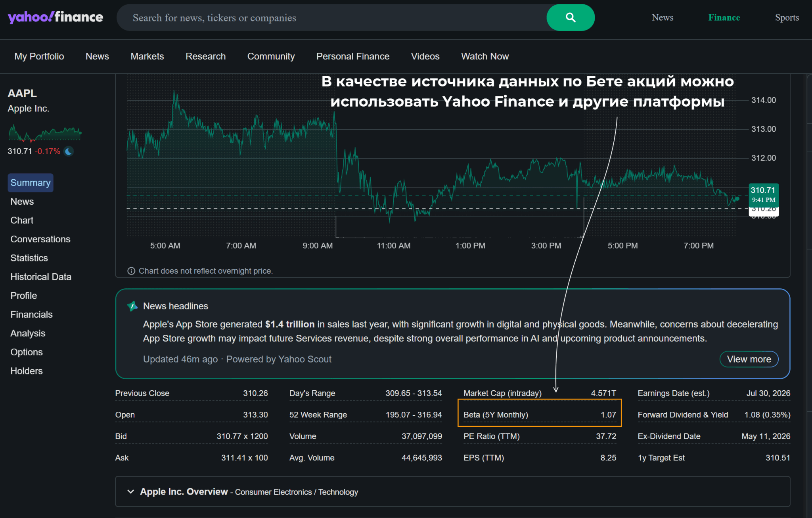Click the Ask value 311.41 x 100
Viewport: 812px width, 518px height.
point(245,458)
